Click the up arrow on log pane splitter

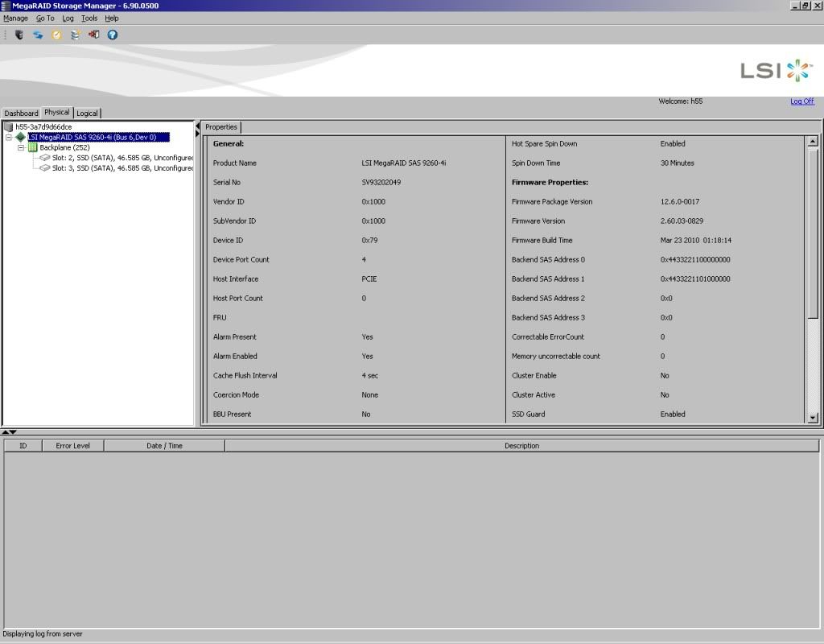(6, 431)
